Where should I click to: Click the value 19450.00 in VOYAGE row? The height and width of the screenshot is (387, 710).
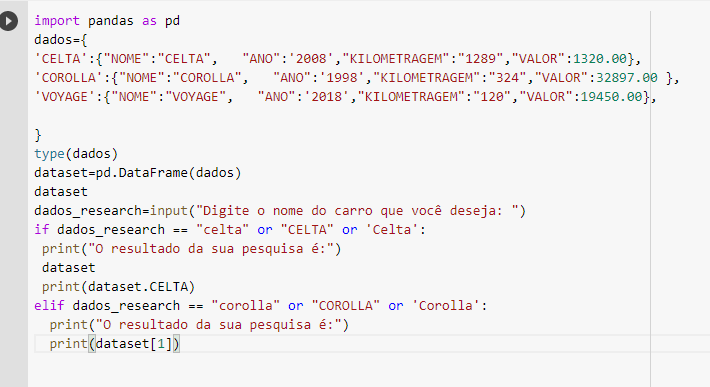point(611,97)
